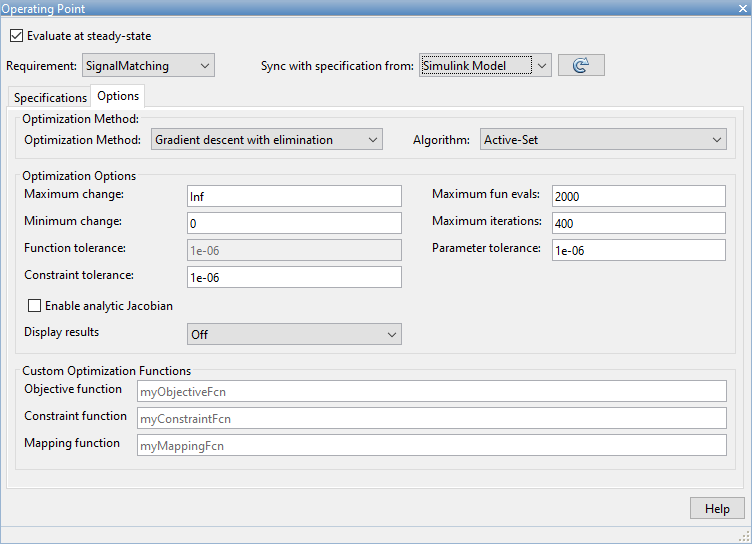Focus the Constraint tolerance field
This screenshot has height=544, width=752.
294,277
